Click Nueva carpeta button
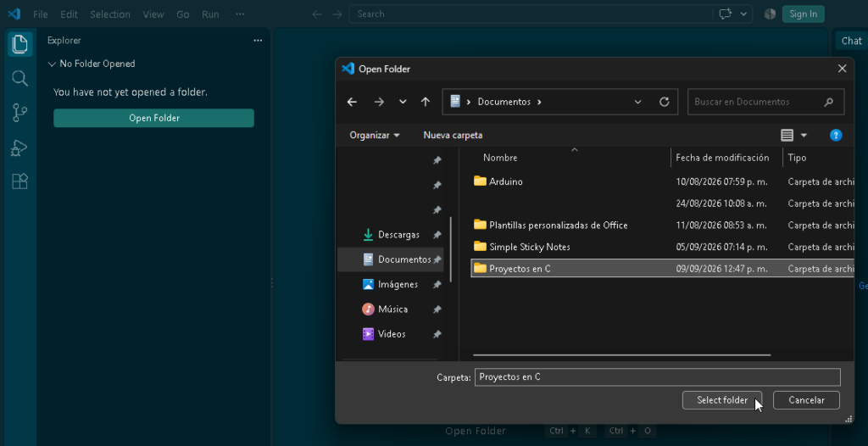Viewport: 868px width, 446px height. pos(453,135)
